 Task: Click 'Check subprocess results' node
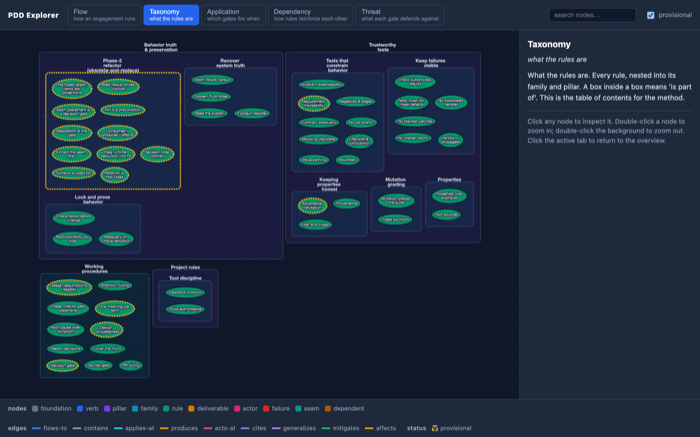click(x=415, y=82)
